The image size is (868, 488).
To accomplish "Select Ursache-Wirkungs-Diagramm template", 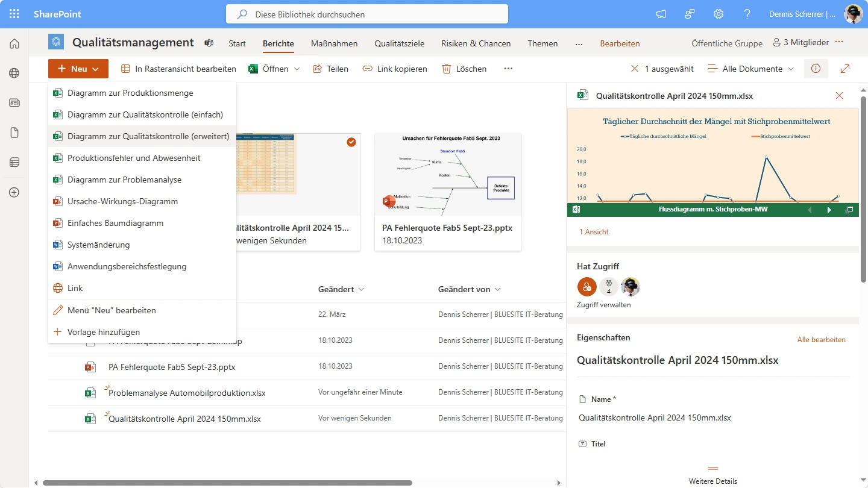I will tap(142, 201).
